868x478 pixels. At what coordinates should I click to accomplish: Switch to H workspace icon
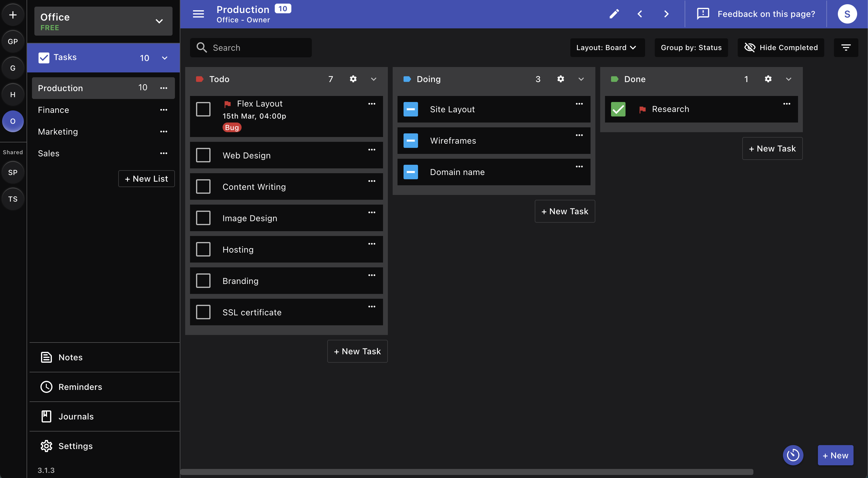[x=13, y=95]
